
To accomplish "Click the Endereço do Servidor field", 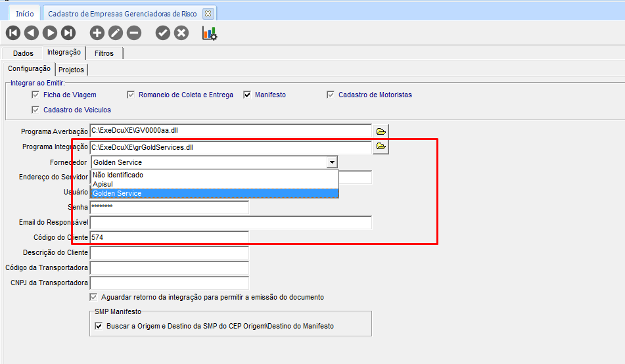I will (x=355, y=177).
